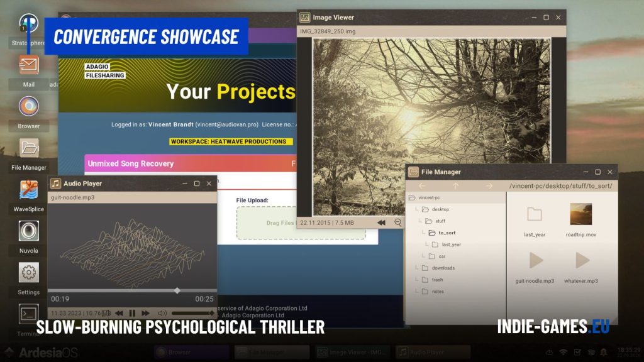Click the Workspace: Heatwave Productions label
Screen dimensions: 644x362
click(x=231, y=141)
